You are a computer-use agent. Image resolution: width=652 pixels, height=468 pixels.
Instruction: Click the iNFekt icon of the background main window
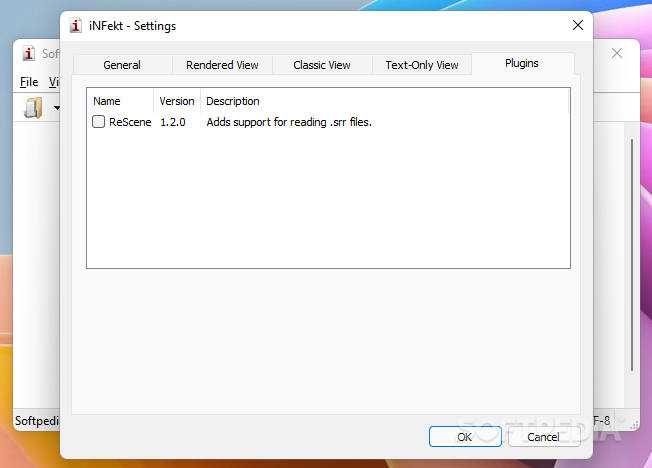point(29,53)
